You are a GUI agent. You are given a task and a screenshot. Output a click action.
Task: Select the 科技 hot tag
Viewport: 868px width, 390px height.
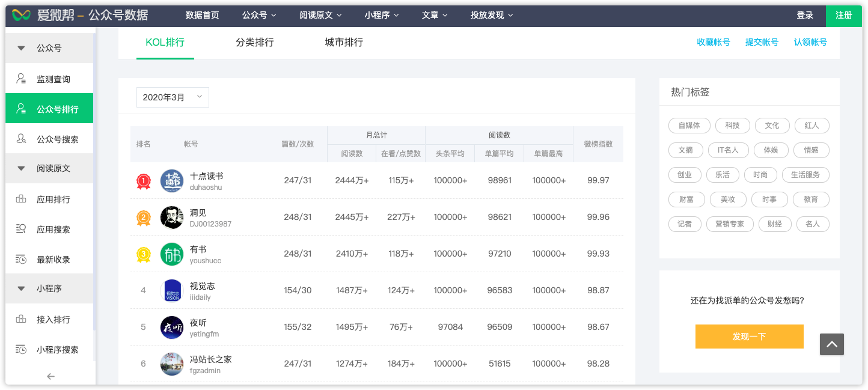(x=732, y=126)
